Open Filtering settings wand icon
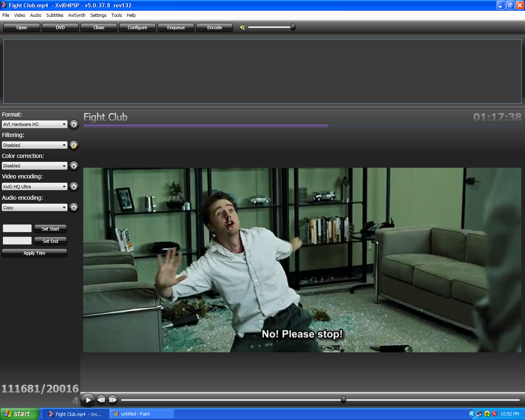This screenshot has height=420, width=525. click(74, 145)
